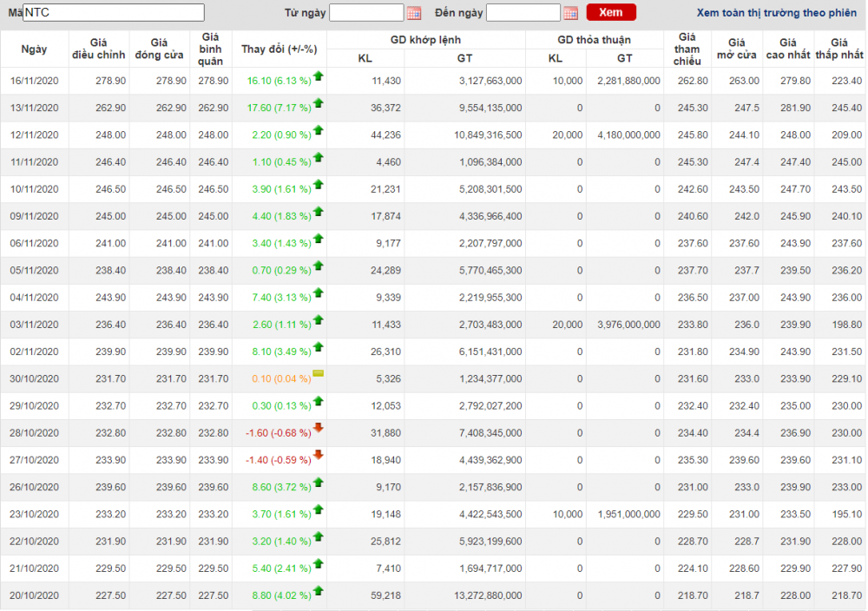Click the Giá tham chiếu column header
The image size is (868, 611).
(687, 49)
